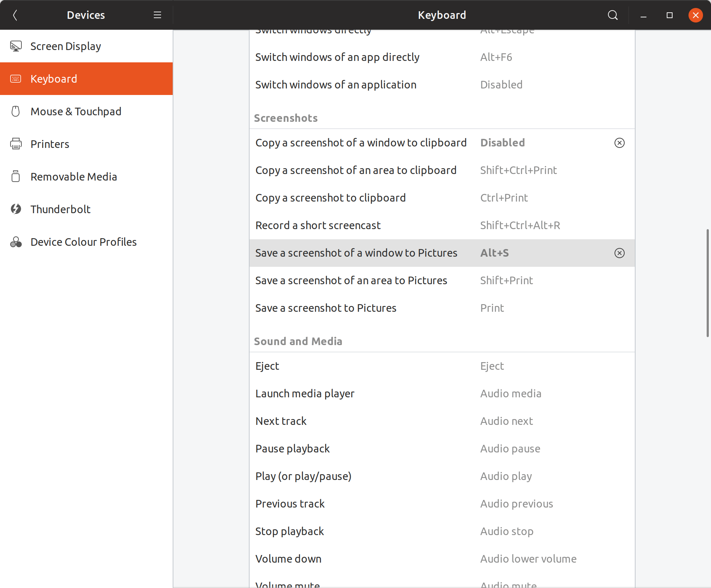Click the Shift+Ctrl+Alt+R shortcut value
The height and width of the screenshot is (588, 711).
coord(520,225)
